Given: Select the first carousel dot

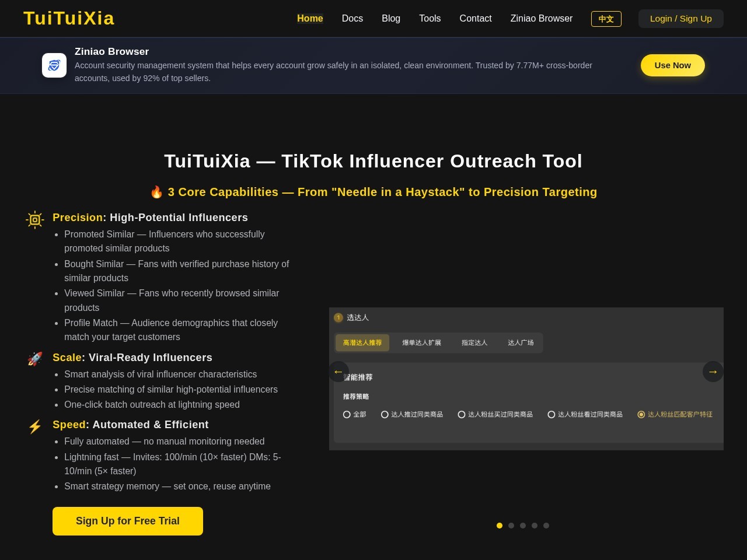Looking at the screenshot, I should 500,526.
